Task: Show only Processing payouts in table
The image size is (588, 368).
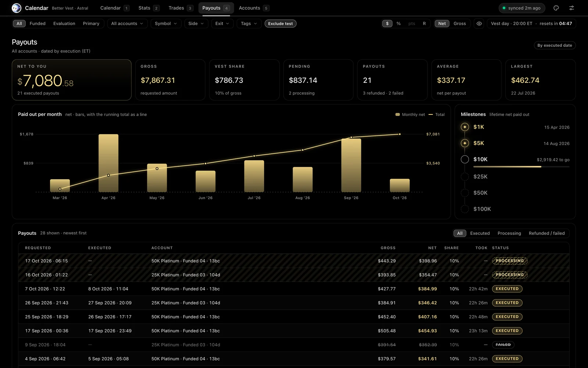Action: (x=509, y=233)
